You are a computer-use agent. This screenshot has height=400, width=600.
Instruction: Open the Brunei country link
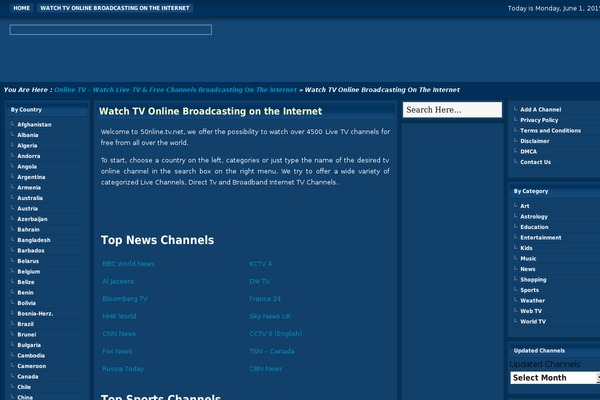(x=27, y=335)
